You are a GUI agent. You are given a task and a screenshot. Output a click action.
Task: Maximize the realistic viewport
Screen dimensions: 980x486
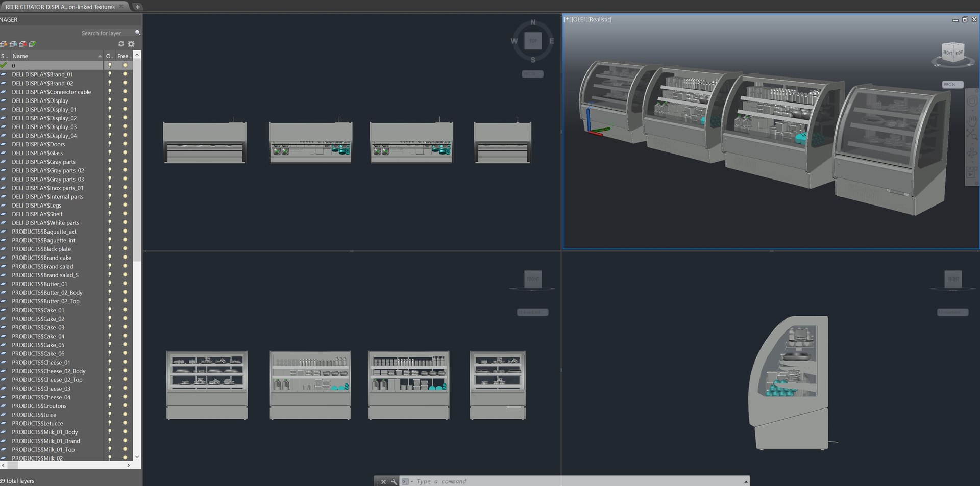(965, 19)
